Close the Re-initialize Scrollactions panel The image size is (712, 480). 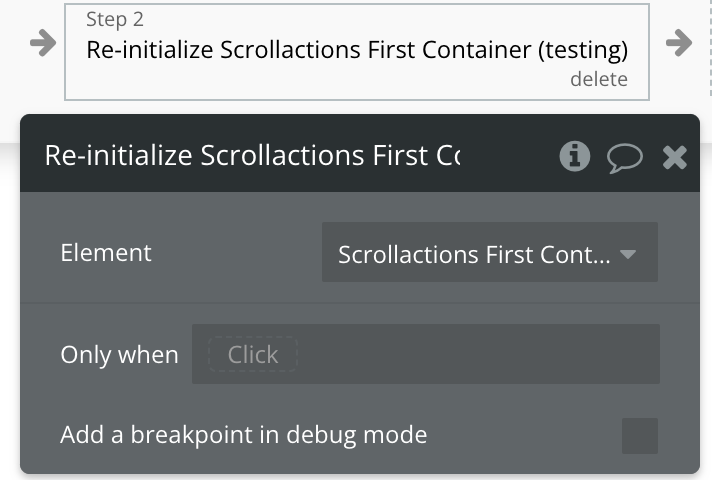pyautogui.click(x=675, y=157)
